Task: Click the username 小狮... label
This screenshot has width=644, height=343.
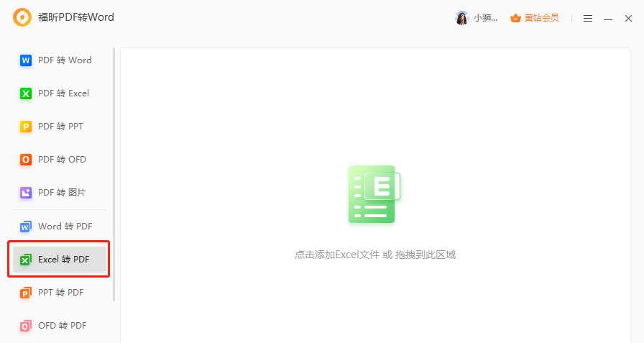Action: tap(485, 18)
